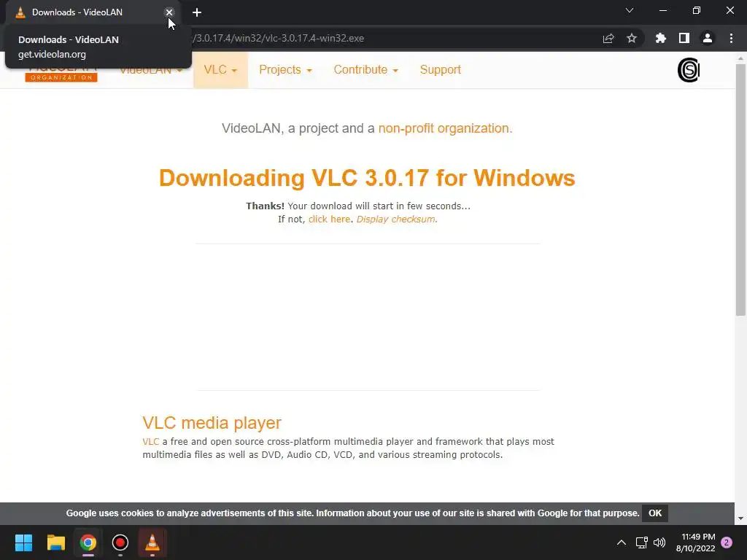This screenshot has height=560, width=747.
Task: Bookmark this page with the star icon
Action: (632, 38)
